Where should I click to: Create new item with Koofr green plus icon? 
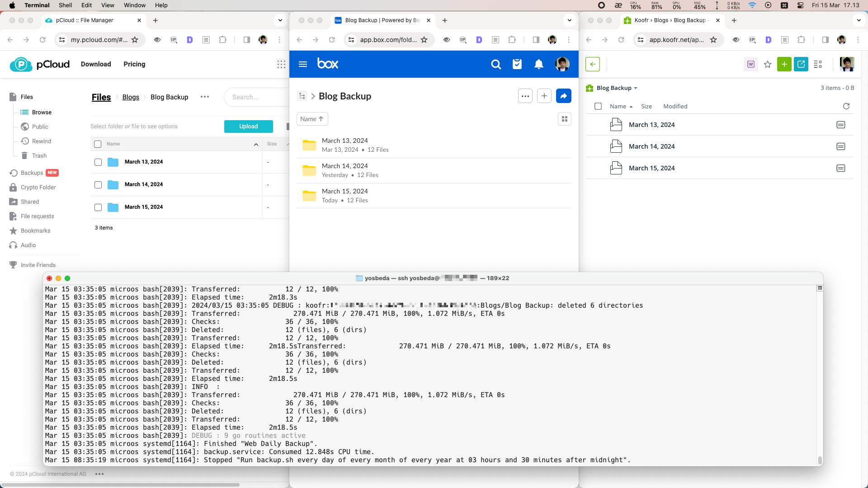(784, 64)
